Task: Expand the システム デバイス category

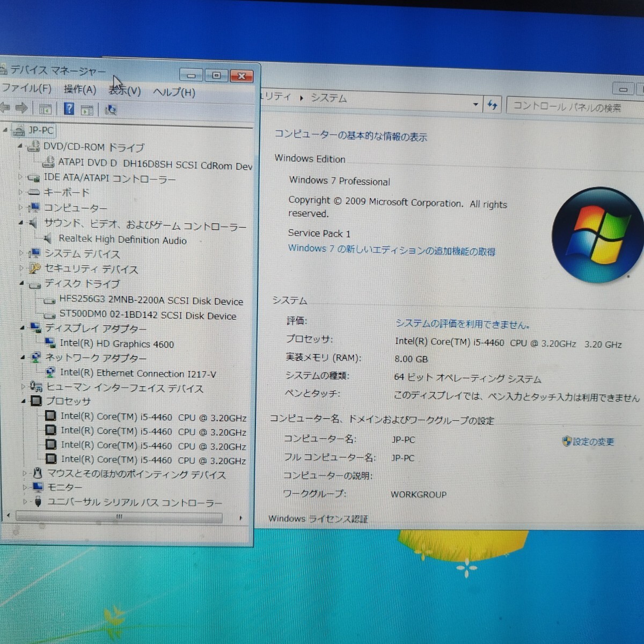Action: point(21,252)
